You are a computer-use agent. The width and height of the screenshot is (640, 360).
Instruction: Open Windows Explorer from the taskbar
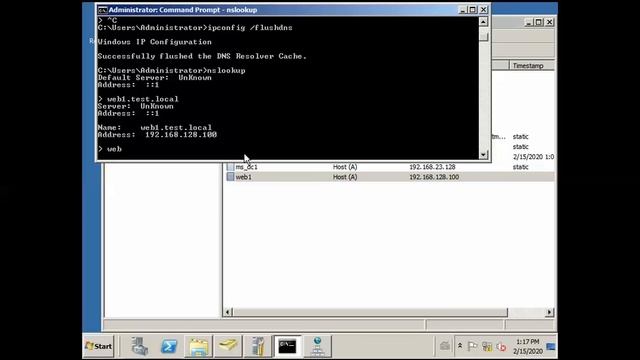pyautogui.click(x=198, y=346)
